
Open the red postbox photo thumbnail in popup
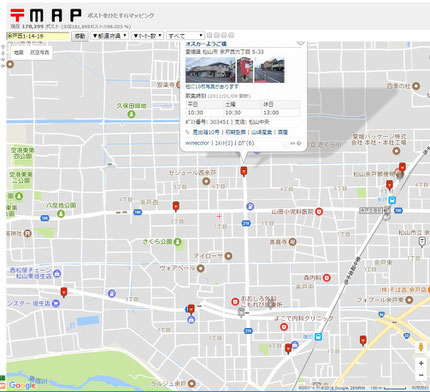(245, 70)
